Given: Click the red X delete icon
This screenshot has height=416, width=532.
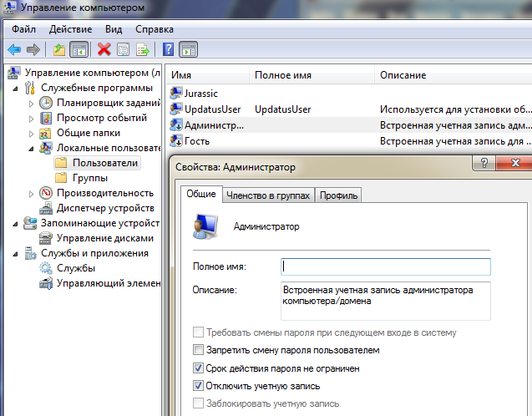Looking at the screenshot, I should pos(104,49).
